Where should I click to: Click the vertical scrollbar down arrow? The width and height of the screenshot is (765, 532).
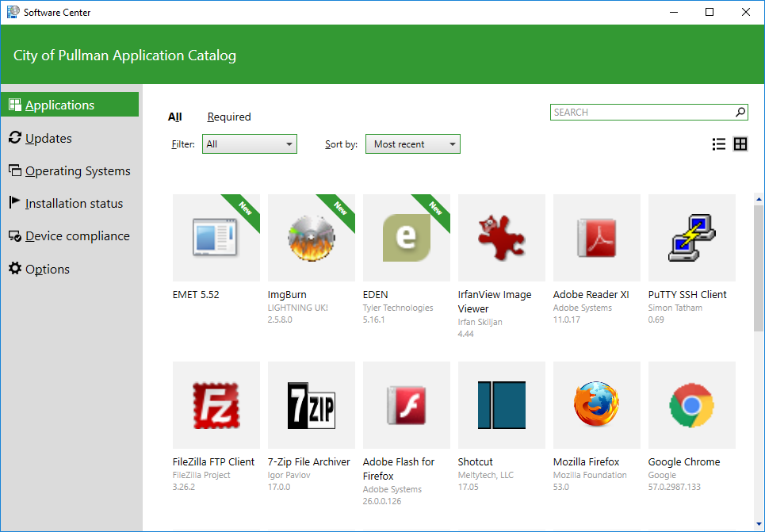click(759, 526)
